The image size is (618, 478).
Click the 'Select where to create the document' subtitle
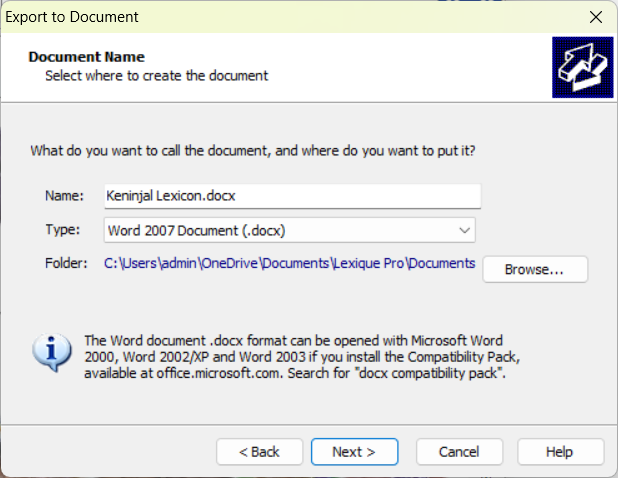point(156,75)
